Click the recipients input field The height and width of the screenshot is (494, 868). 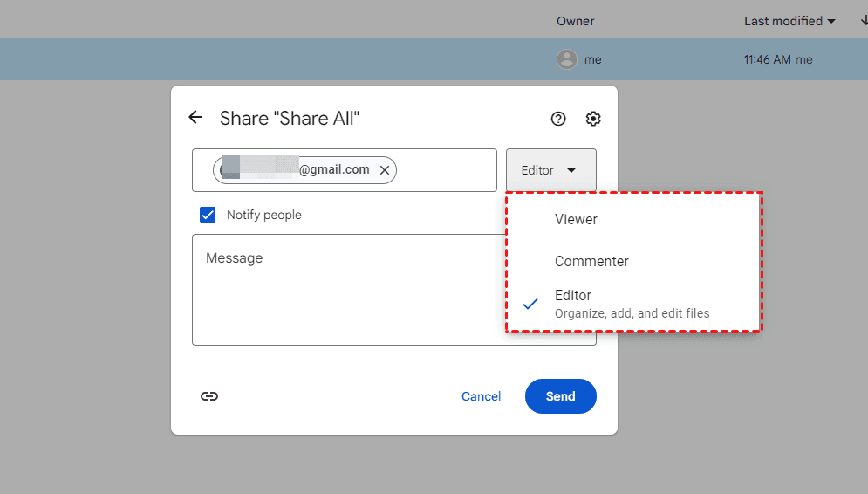[345, 170]
